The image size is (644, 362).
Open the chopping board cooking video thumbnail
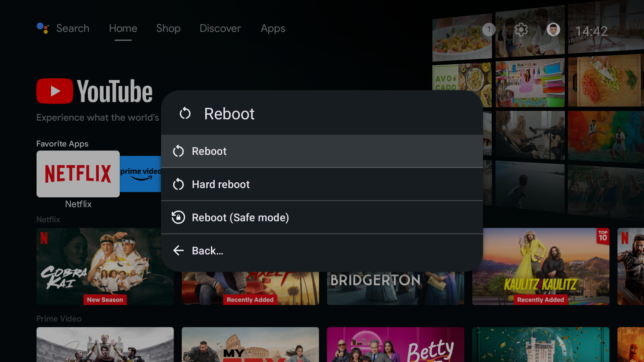tap(605, 81)
